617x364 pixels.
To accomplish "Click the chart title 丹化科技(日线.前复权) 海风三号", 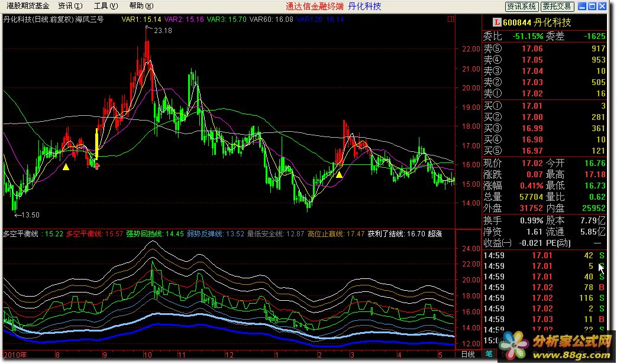I will 53,19.
